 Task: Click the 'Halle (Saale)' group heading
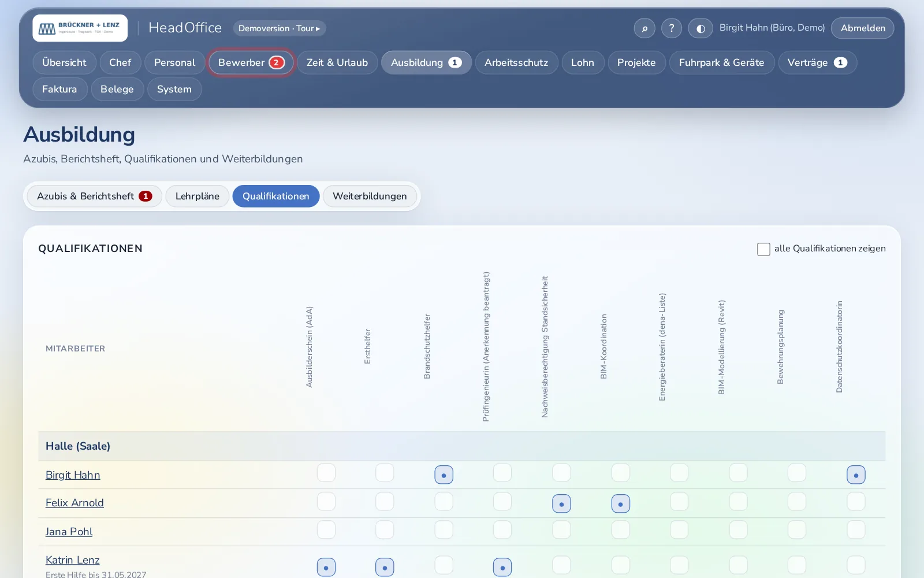click(x=78, y=446)
